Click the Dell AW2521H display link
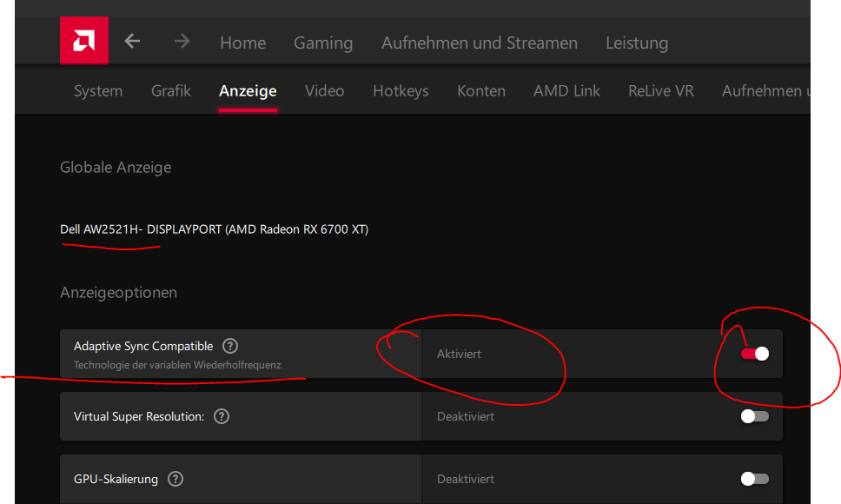Image resolution: width=841 pixels, height=504 pixels. point(213,229)
